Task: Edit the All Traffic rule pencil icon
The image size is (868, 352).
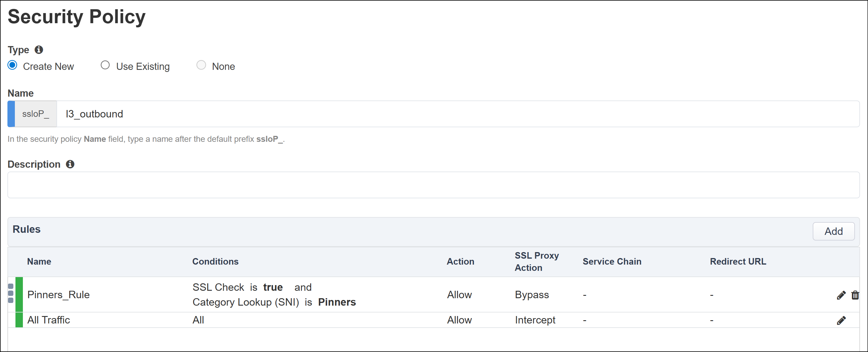Action: (x=841, y=320)
